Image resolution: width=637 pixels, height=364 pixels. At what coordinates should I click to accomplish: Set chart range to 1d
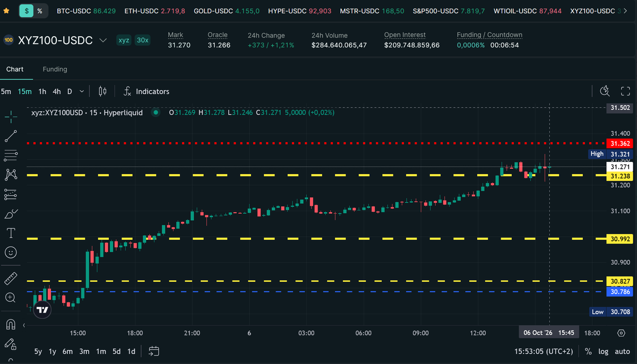131,351
